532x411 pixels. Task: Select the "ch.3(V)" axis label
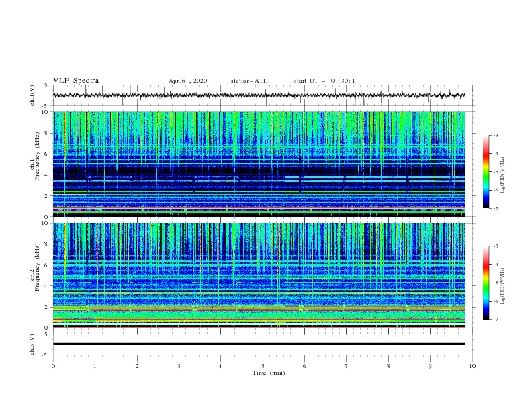coord(32,345)
